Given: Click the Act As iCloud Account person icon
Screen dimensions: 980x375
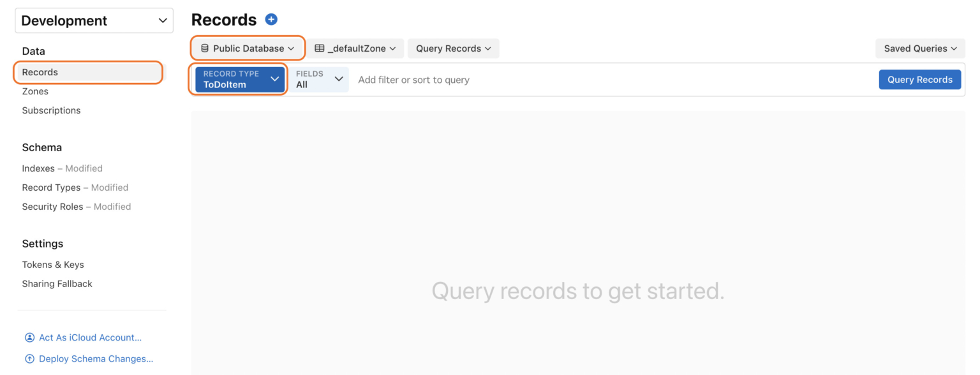Looking at the screenshot, I should point(29,337).
